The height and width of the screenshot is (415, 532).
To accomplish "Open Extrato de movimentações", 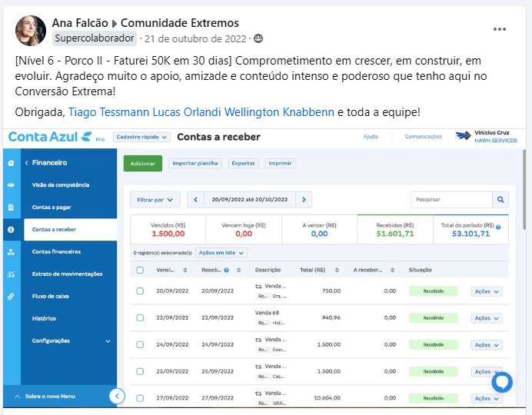I will [x=67, y=274].
